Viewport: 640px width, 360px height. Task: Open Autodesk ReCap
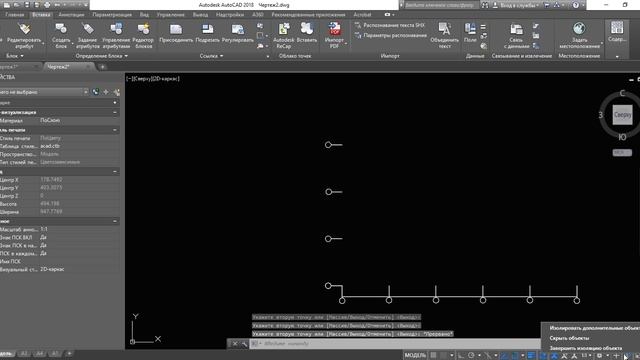click(x=283, y=35)
